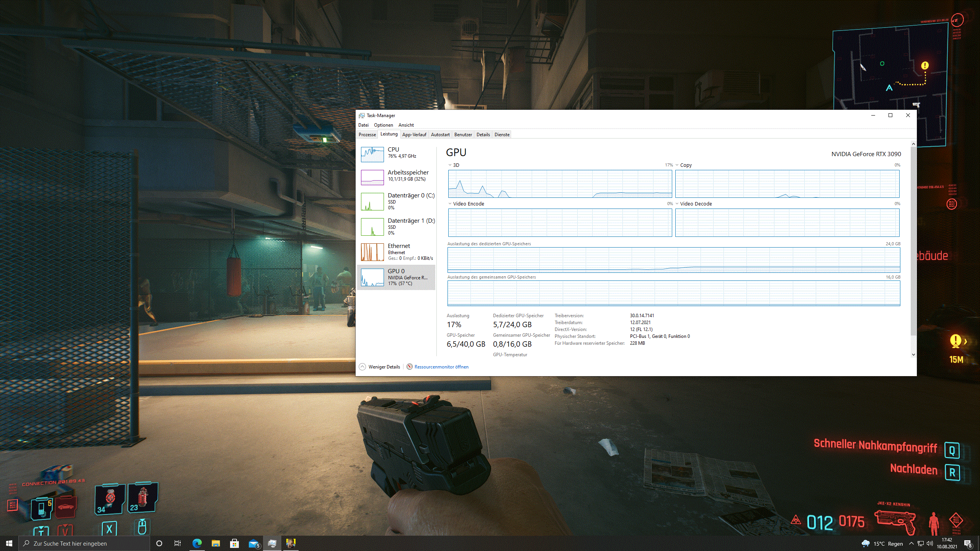Open the notification center icon

(968, 544)
